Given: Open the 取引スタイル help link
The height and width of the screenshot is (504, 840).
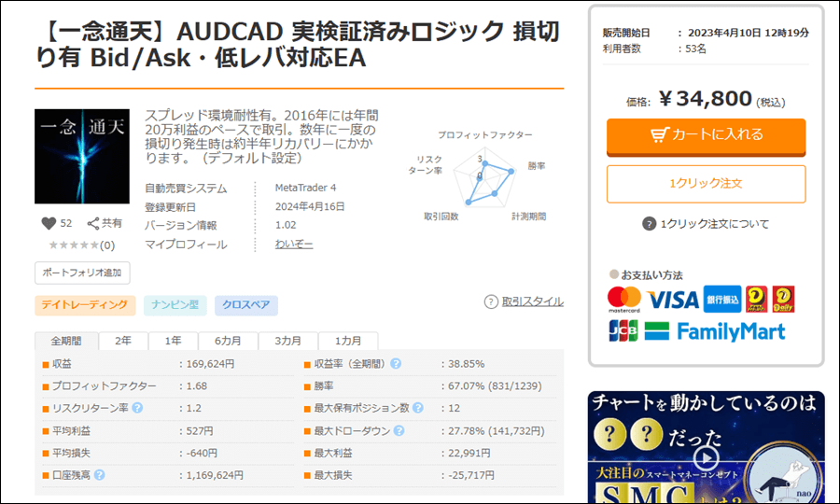Looking at the screenshot, I should (524, 301).
